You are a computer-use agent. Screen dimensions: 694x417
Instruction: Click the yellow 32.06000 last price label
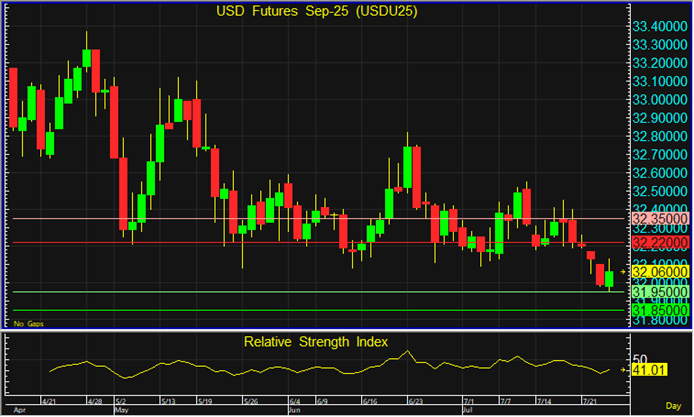click(660, 271)
